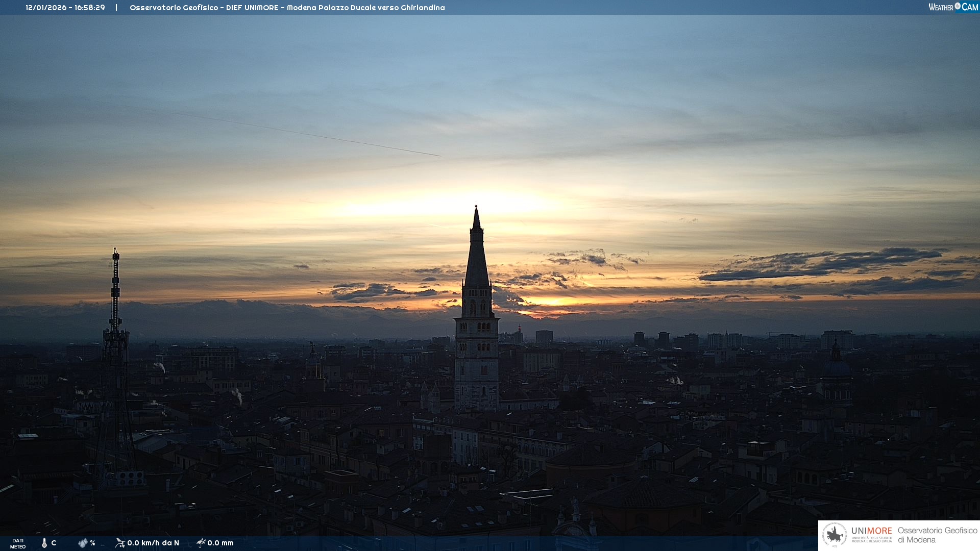This screenshot has height=551, width=980.
Task: Click the Osservatorio Geofisico di Modena text
Action: tap(937, 535)
